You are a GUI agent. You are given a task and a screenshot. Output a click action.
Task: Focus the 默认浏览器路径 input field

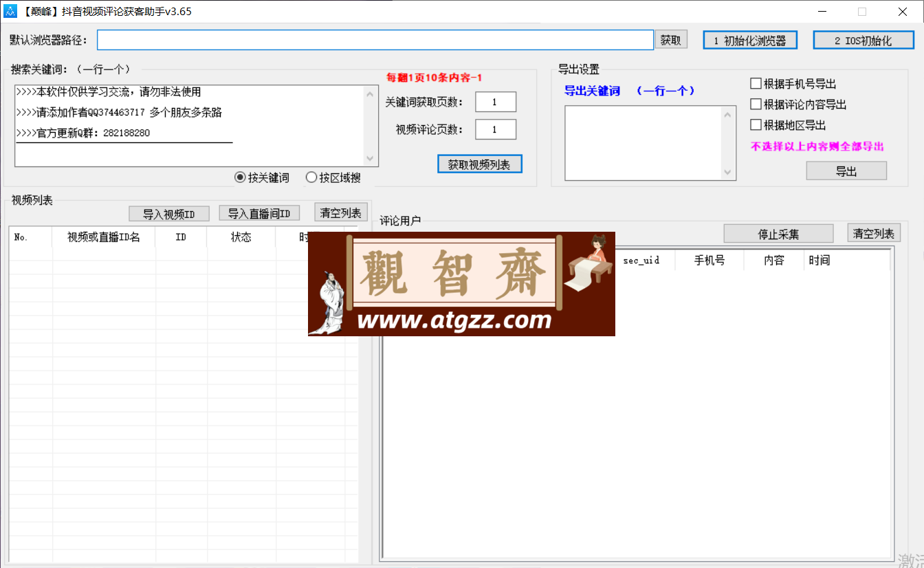coord(375,40)
